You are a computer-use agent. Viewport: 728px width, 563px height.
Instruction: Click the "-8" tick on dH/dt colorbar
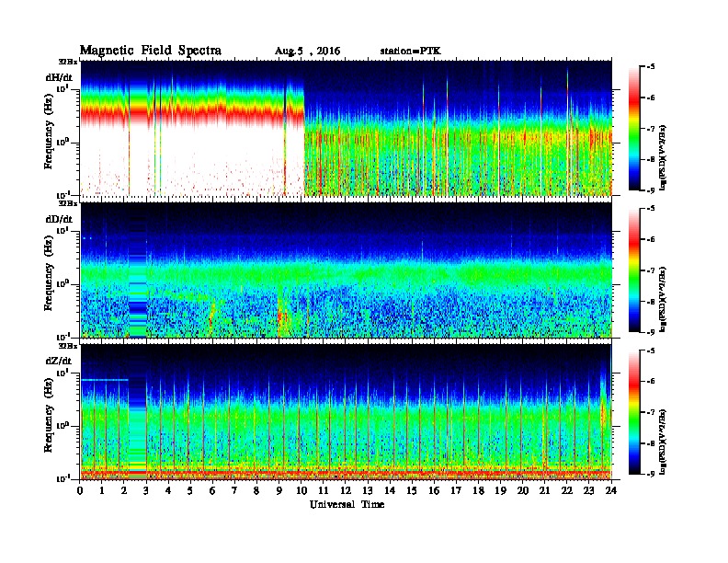coord(651,159)
